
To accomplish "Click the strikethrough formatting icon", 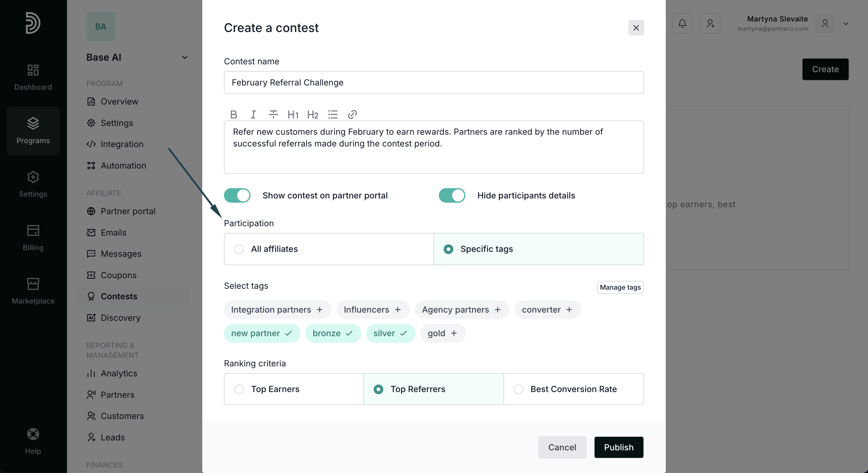I will click(273, 115).
